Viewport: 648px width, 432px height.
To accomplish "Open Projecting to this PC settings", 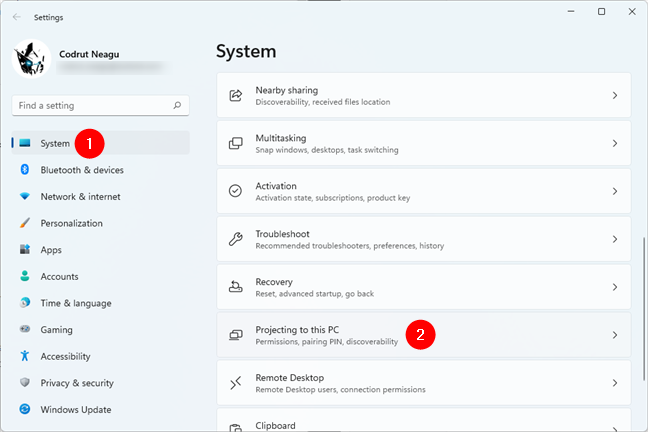I will 424,335.
